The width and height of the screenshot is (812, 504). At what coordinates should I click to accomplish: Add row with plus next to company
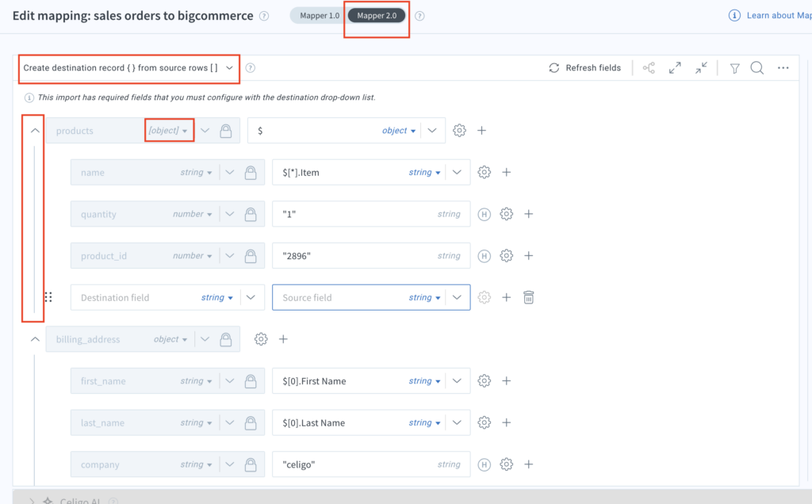point(529,464)
